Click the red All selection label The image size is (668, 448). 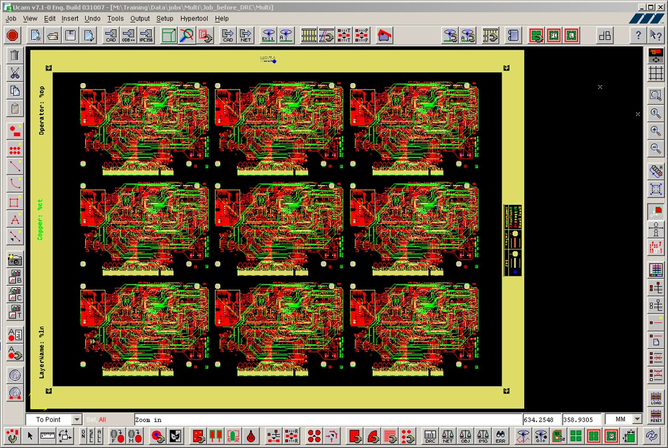click(101, 419)
